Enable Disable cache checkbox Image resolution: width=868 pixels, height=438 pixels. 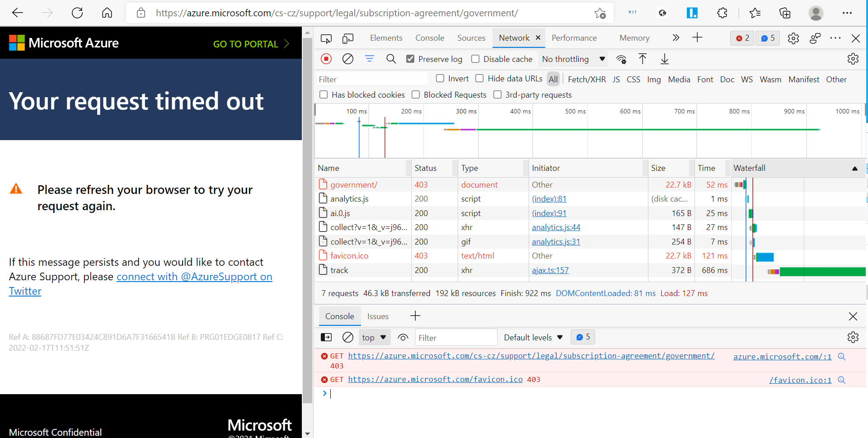click(x=475, y=59)
